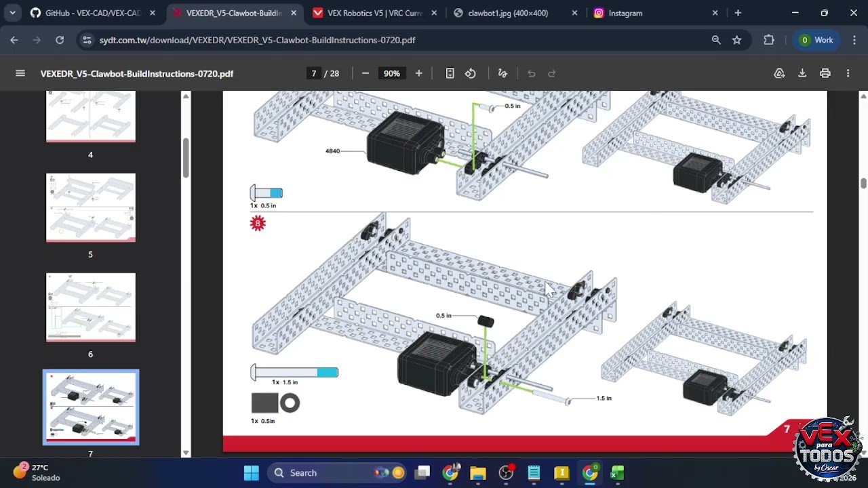Click the URL address bar
Viewport: 868px width, 488px height.
click(x=400, y=40)
